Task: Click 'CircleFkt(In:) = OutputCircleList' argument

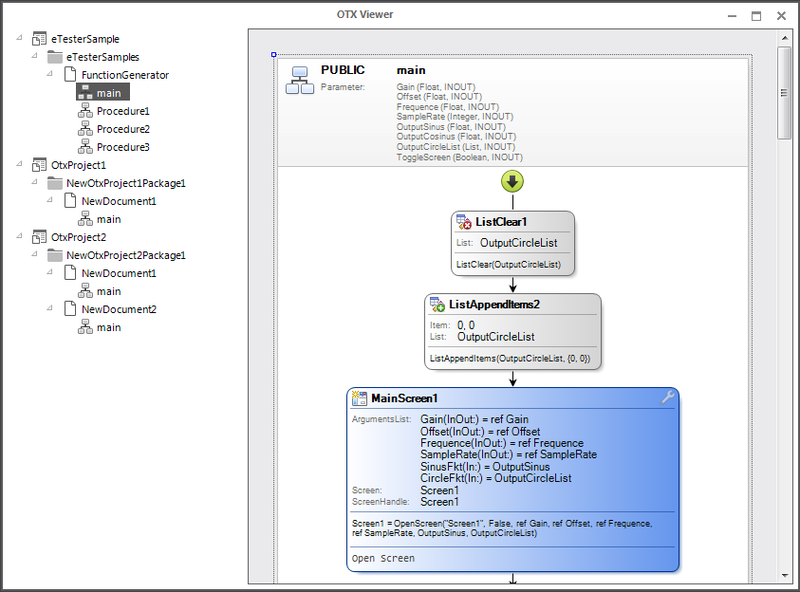Action: pos(495,478)
